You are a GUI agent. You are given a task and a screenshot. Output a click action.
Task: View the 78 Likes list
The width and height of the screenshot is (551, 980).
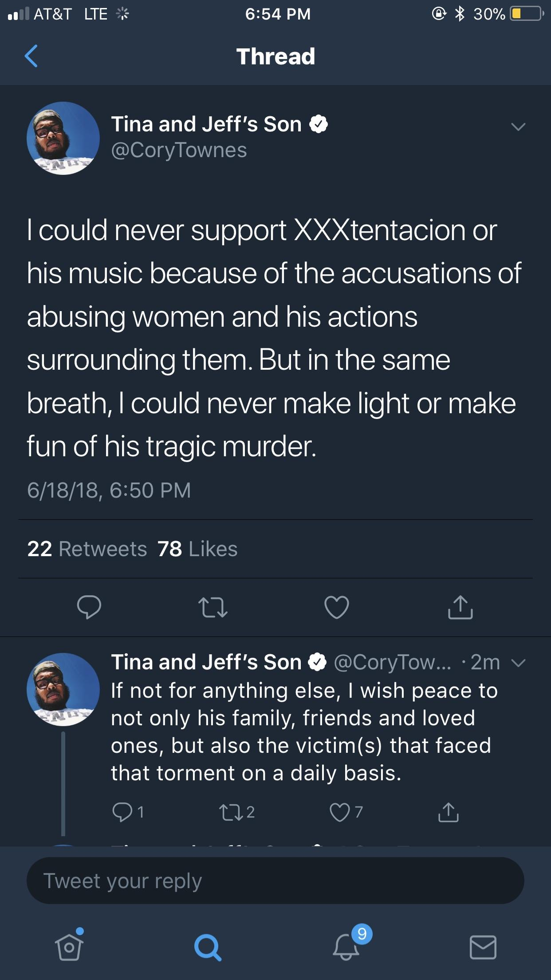pos(198,549)
